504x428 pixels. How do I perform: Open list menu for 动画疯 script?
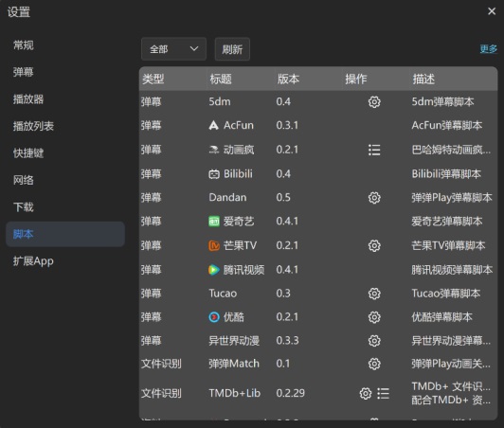(374, 150)
